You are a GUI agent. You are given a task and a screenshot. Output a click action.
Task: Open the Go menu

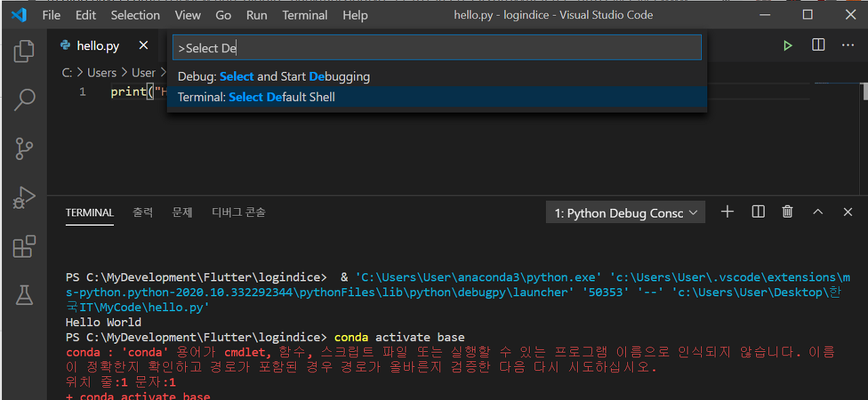pyautogui.click(x=223, y=15)
